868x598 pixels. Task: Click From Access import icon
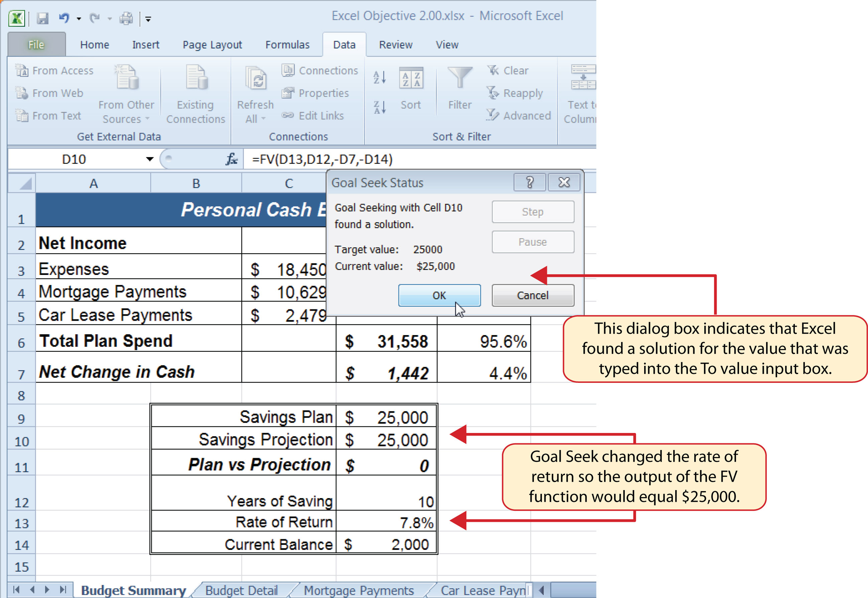[22, 70]
